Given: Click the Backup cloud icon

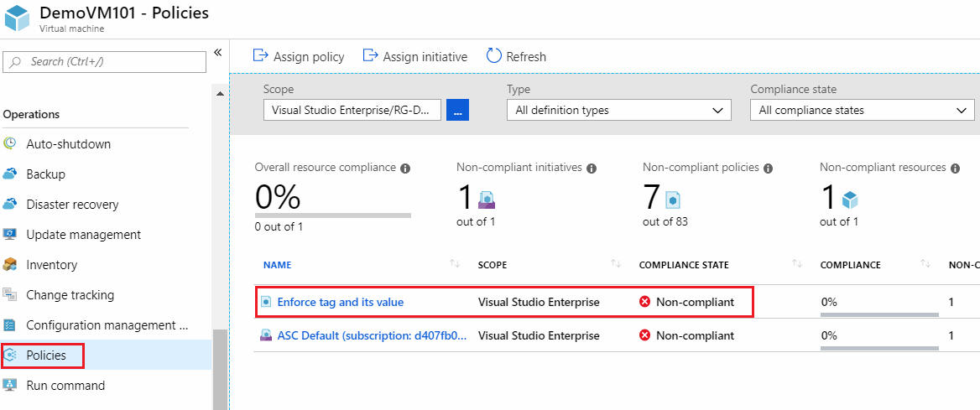Looking at the screenshot, I should coord(10,174).
